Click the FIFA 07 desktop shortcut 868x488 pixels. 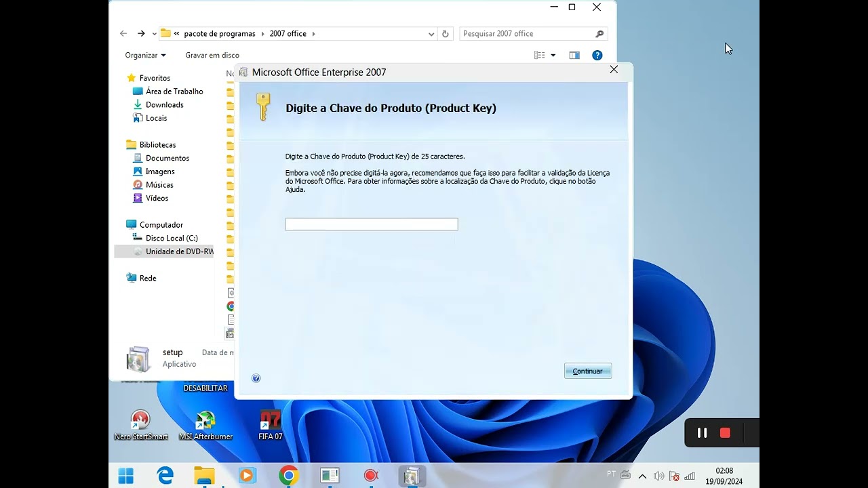270,426
